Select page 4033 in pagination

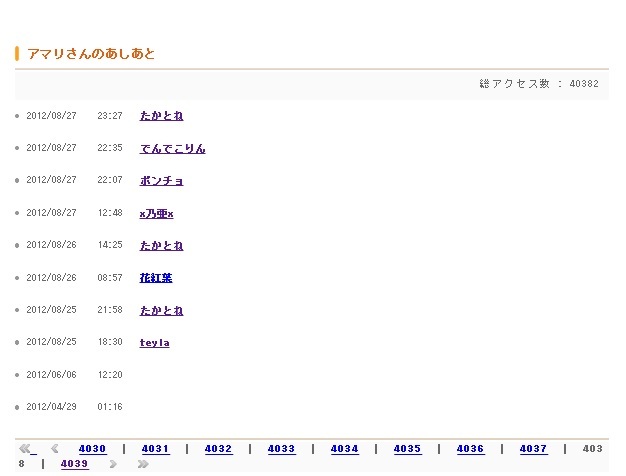click(x=281, y=449)
